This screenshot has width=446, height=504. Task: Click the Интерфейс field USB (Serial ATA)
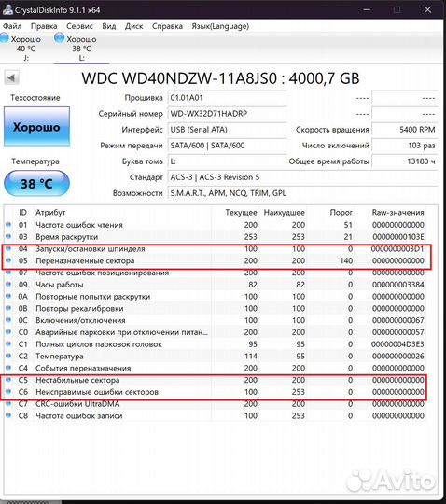coord(227,130)
